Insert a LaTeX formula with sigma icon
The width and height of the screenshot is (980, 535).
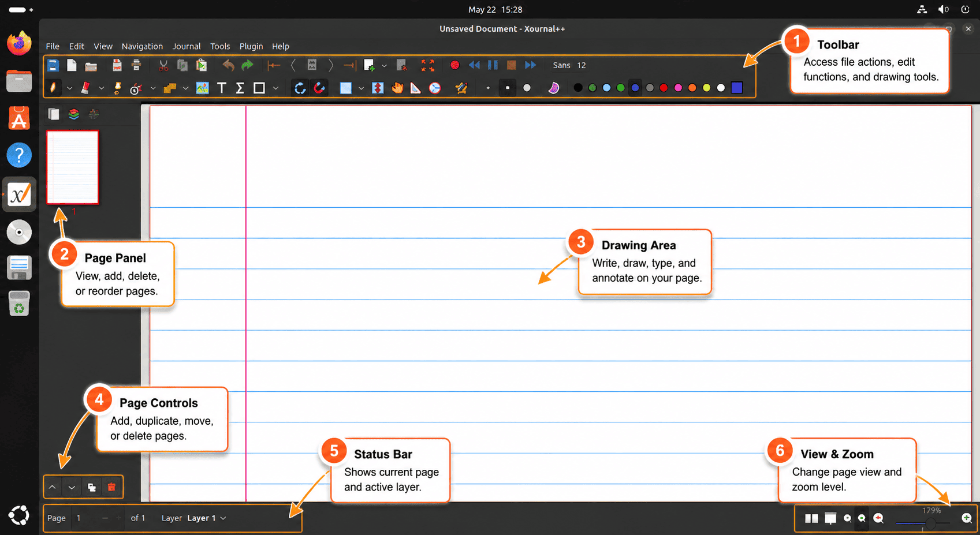240,88
